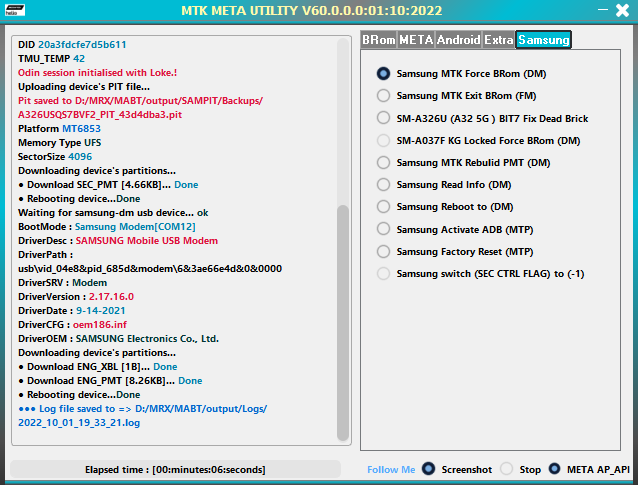Select Samsung Read Info (DM) option
This screenshot has height=485, width=638.
pyautogui.click(x=444, y=185)
